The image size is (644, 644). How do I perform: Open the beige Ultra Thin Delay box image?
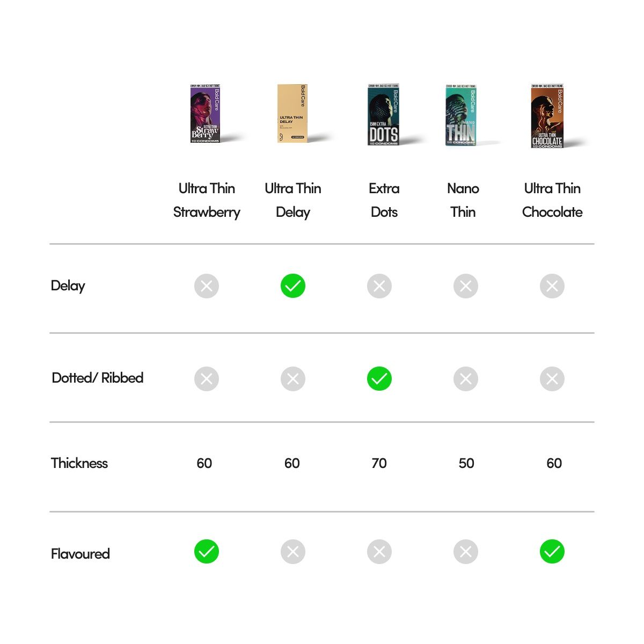[x=291, y=113]
